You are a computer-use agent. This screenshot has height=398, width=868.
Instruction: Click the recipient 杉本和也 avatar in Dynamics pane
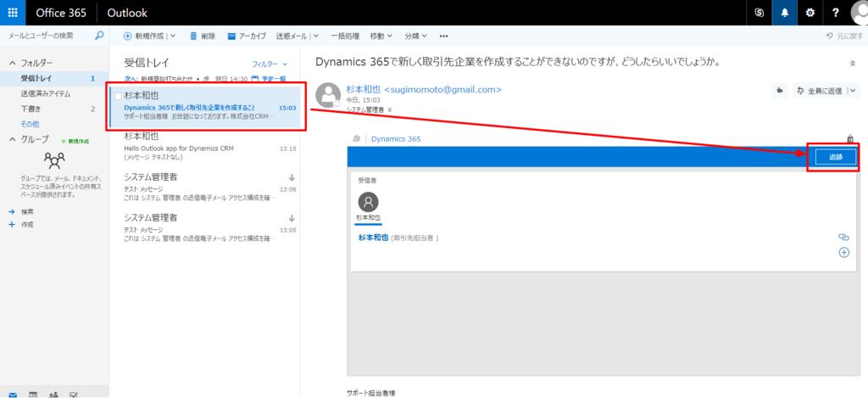click(x=368, y=202)
